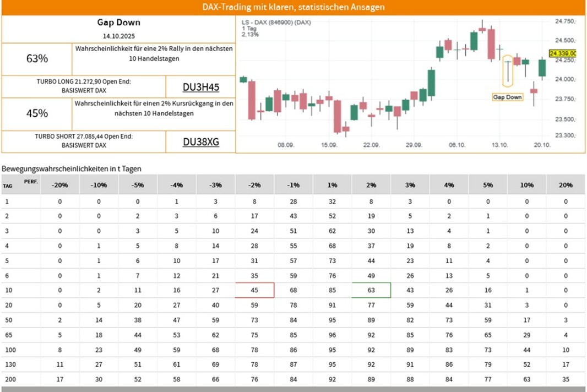587x392 pixels.
Task: Click the LS - DAX (846900) chart title
Action: click(276, 23)
